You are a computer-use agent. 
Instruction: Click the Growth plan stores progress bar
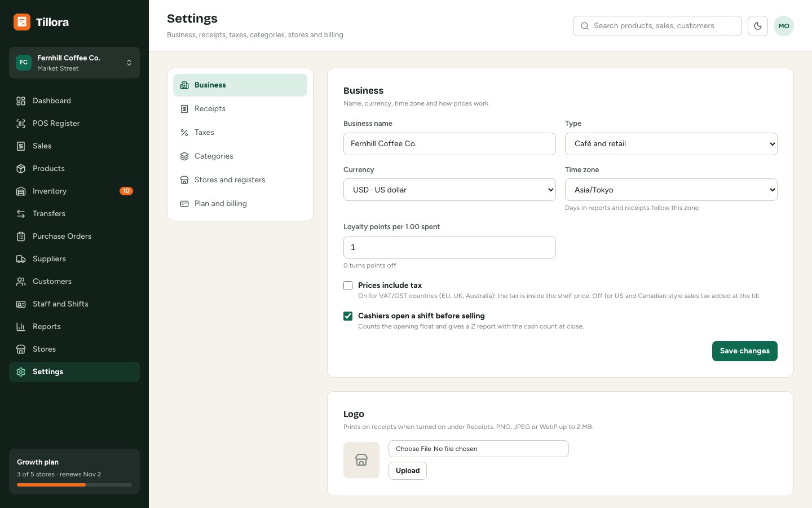click(x=74, y=485)
